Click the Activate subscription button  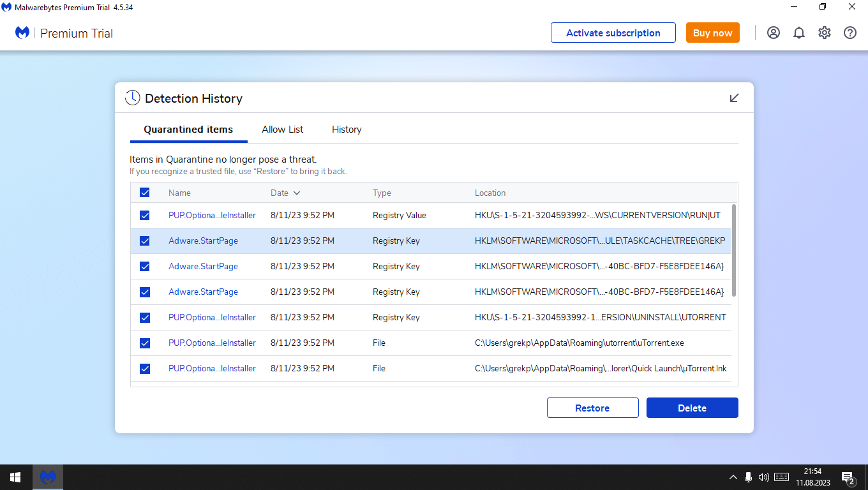tap(613, 33)
